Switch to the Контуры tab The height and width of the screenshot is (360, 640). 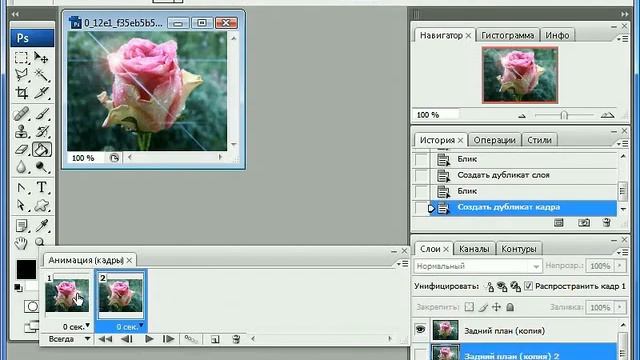point(518,249)
